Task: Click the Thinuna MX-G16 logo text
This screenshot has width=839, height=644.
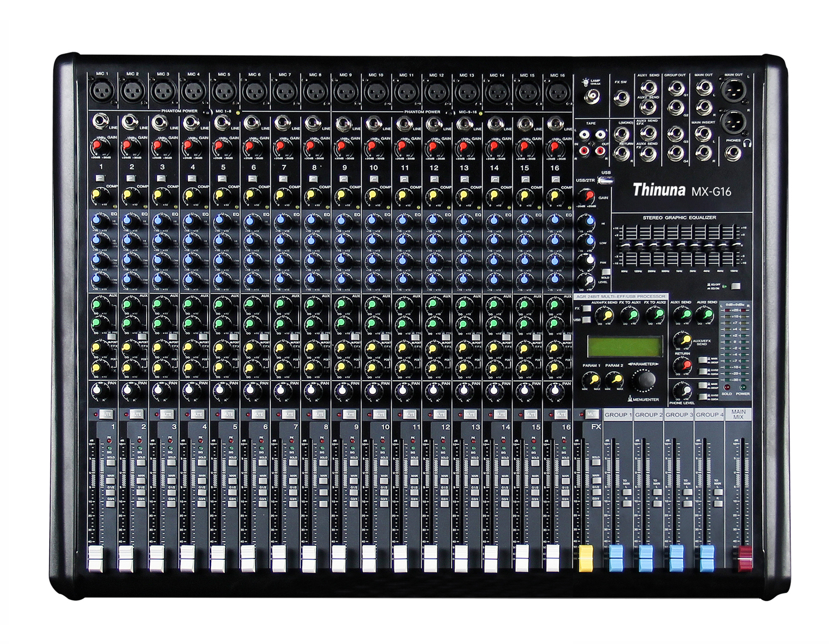Action: 682,190
